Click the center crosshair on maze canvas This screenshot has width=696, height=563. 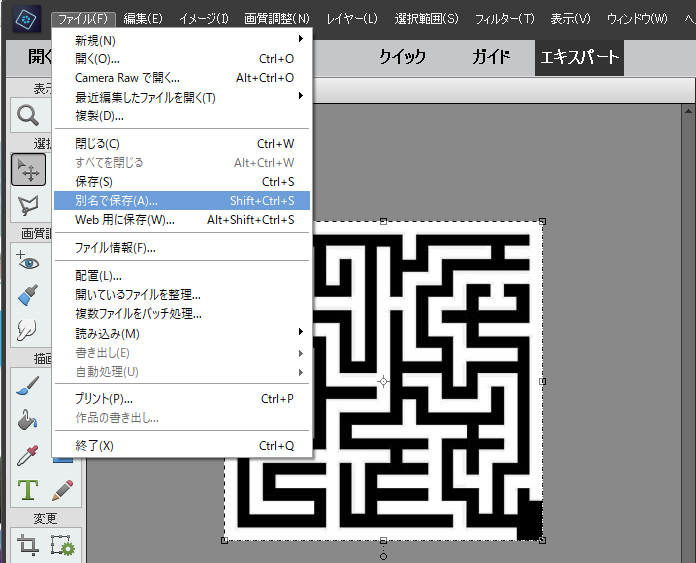click(383, 381)
